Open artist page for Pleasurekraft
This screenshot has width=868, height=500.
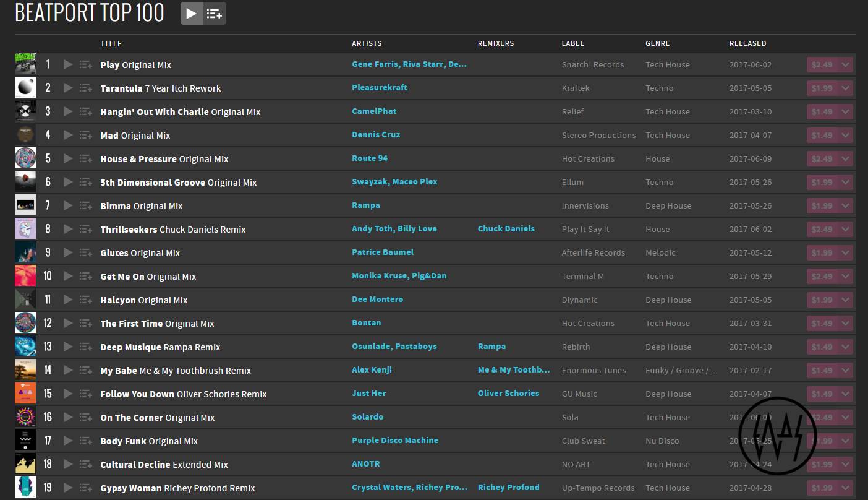coord(380,88)
